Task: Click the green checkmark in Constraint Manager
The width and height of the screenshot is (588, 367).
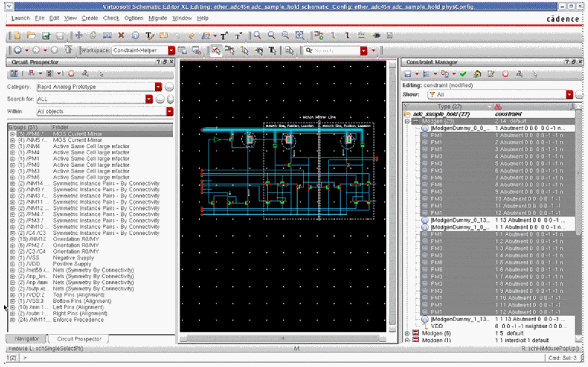Action: pyautogui.click(x=463, y=74)
